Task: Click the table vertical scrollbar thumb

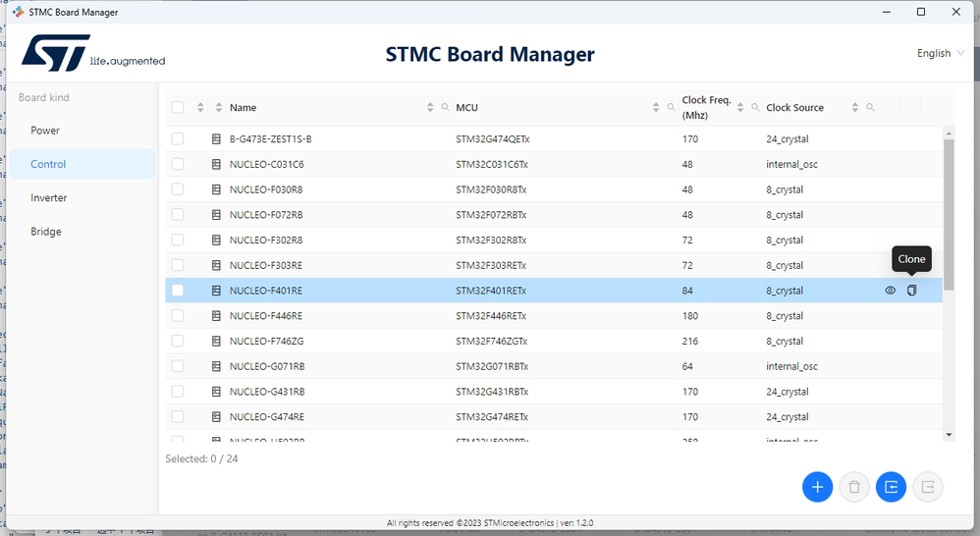Action: [949, 214]
